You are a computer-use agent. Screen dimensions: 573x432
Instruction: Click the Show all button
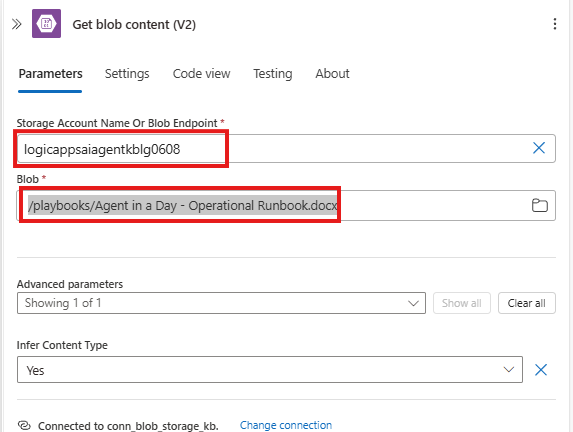462,303
